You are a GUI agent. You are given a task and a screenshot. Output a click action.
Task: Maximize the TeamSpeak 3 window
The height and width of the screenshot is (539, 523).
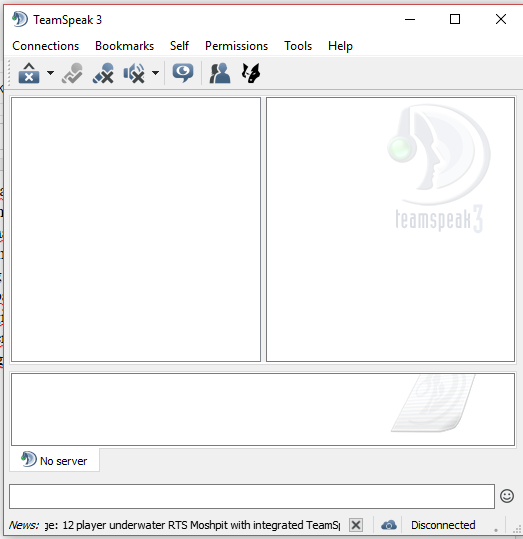click(455, 19)
